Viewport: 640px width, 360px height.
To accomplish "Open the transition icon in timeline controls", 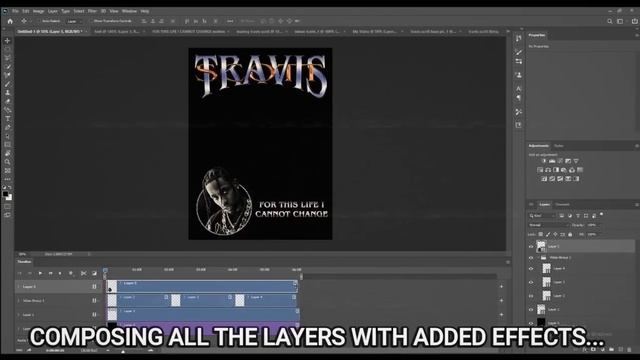I will [94, 273].
